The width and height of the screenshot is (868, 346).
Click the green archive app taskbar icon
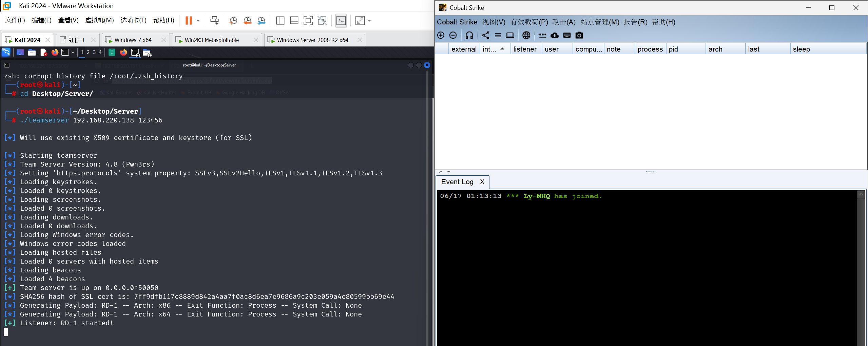coord(112,52)
